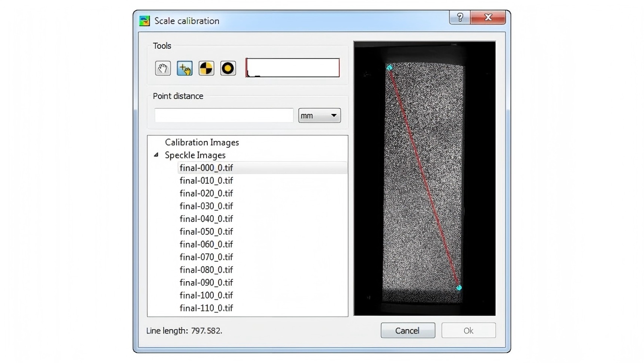The image size is (644, 363).
Task: Select the checkerboard calibration target tool
Action: pos(206,68)
